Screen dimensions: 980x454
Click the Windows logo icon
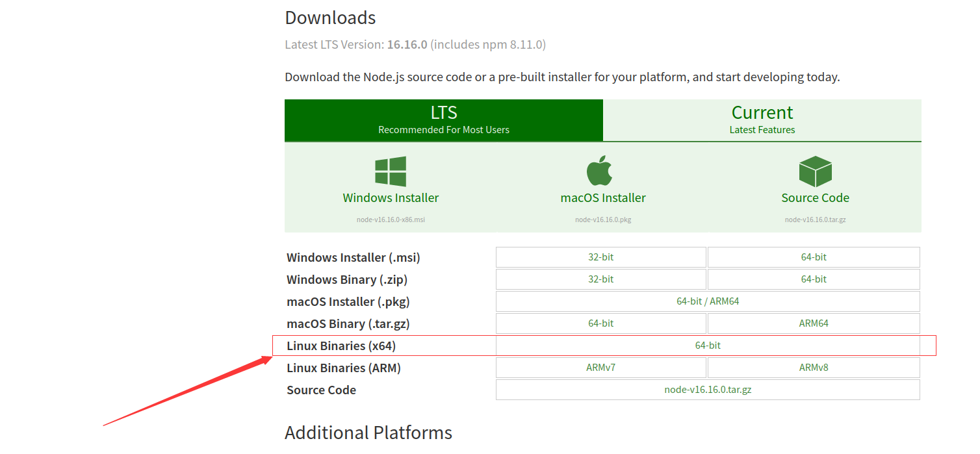pos(391,171)
